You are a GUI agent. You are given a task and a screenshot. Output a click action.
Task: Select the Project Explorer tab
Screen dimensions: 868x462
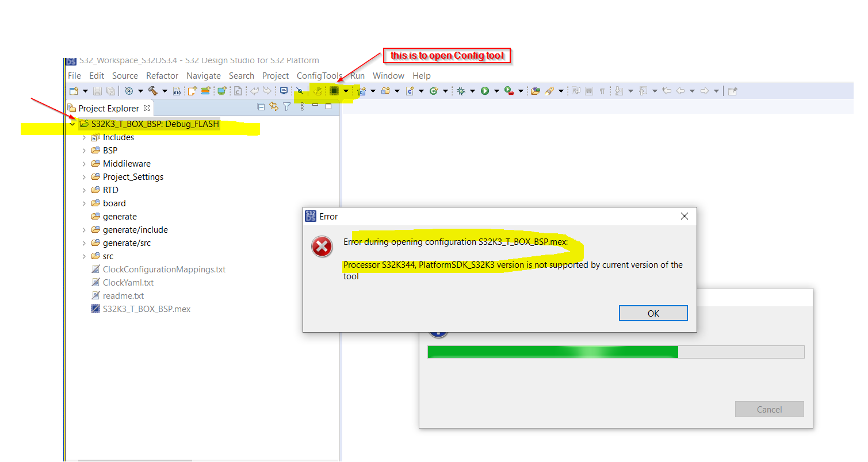(109, 107)
